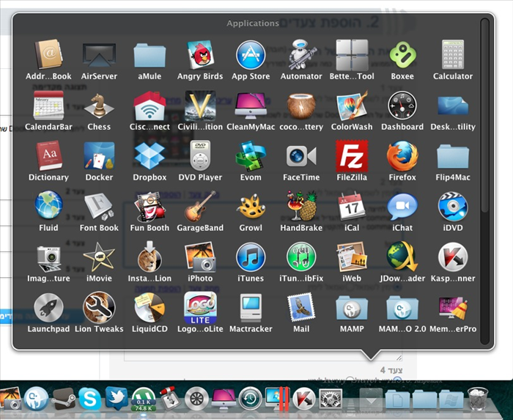Open the App Store

(251, 55)
